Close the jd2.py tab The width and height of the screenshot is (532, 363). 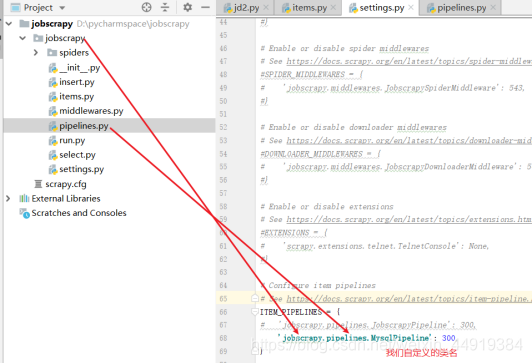click(x=266, y=7)
